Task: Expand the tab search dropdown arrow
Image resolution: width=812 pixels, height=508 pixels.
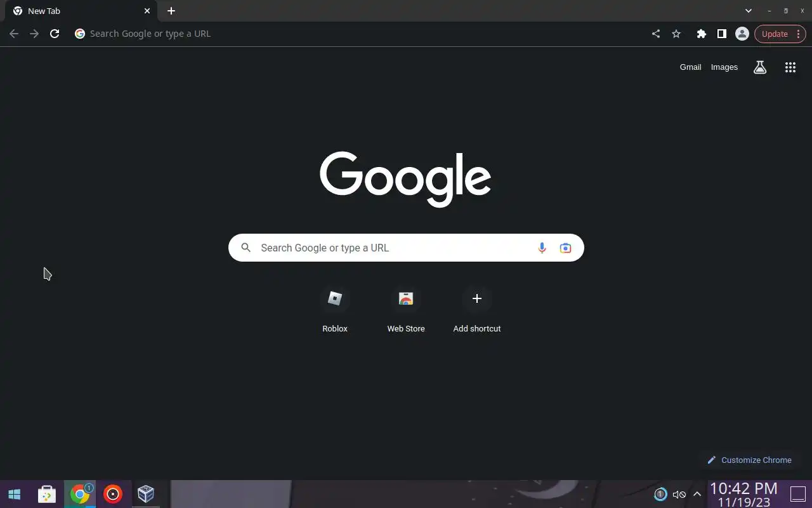Action: [x=749, y=11]
